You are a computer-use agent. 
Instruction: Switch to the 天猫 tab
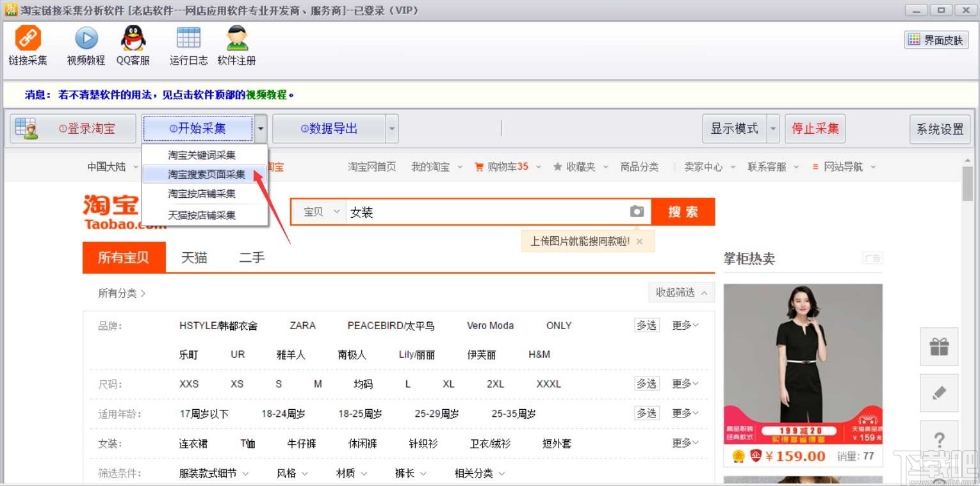pyautogui.click(x=195, y=257)
